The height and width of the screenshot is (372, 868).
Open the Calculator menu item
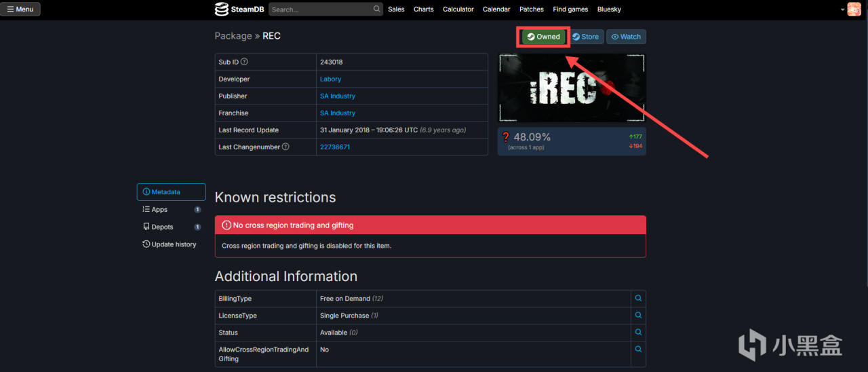point(458,10)
